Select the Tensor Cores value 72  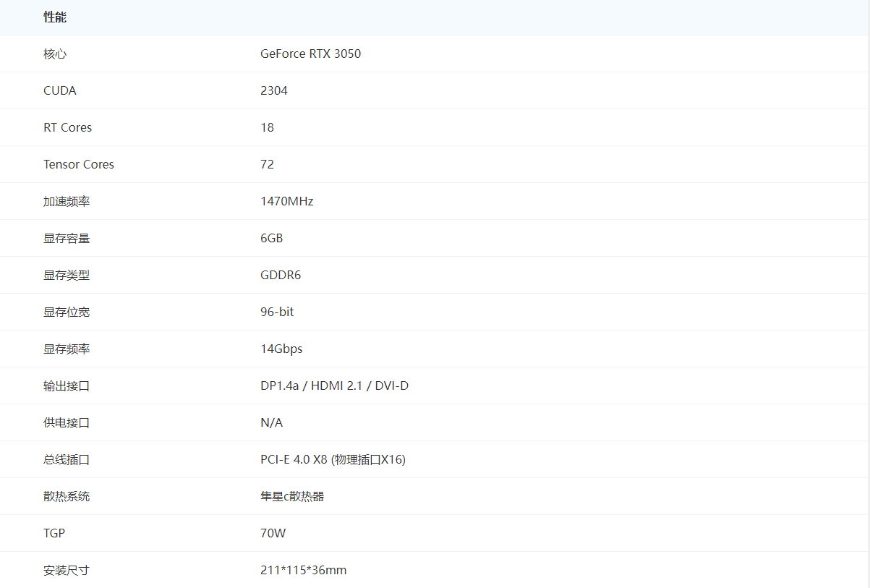268,165
